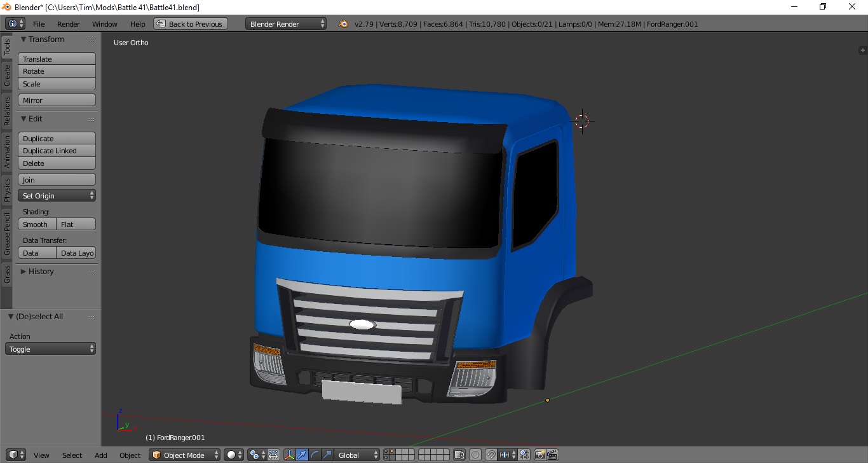Set shading to Smooth
This screenshot has width=868, height=463.
point(37,224)
